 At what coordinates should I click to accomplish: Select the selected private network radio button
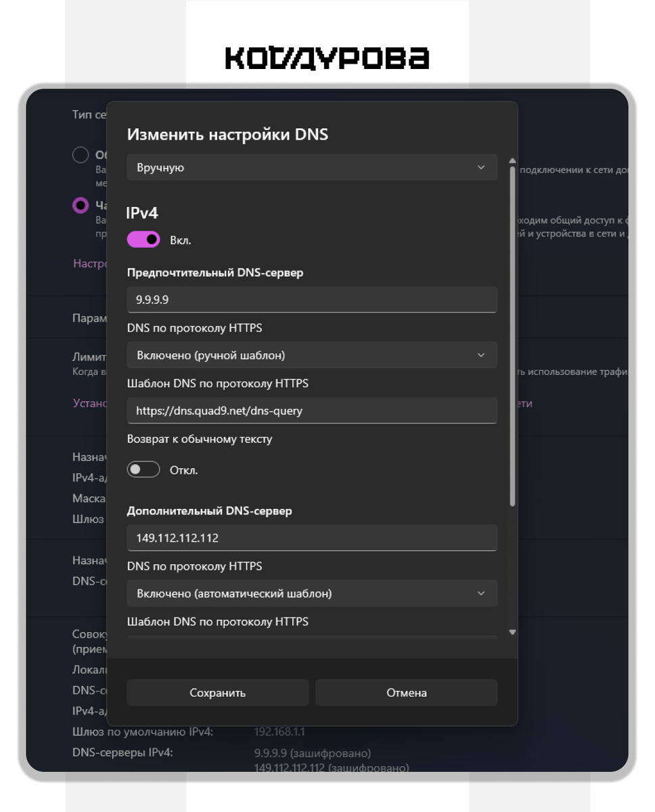point(81,206)
